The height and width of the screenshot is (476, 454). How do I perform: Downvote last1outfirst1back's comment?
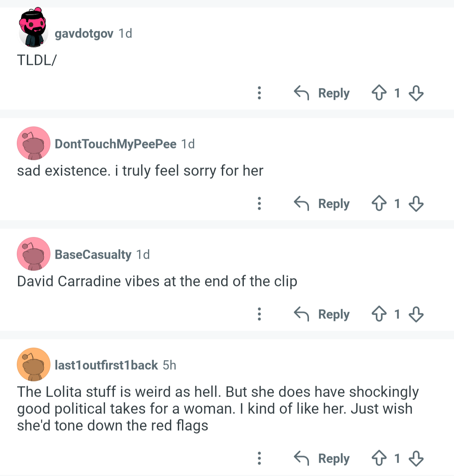click(416, 458)
